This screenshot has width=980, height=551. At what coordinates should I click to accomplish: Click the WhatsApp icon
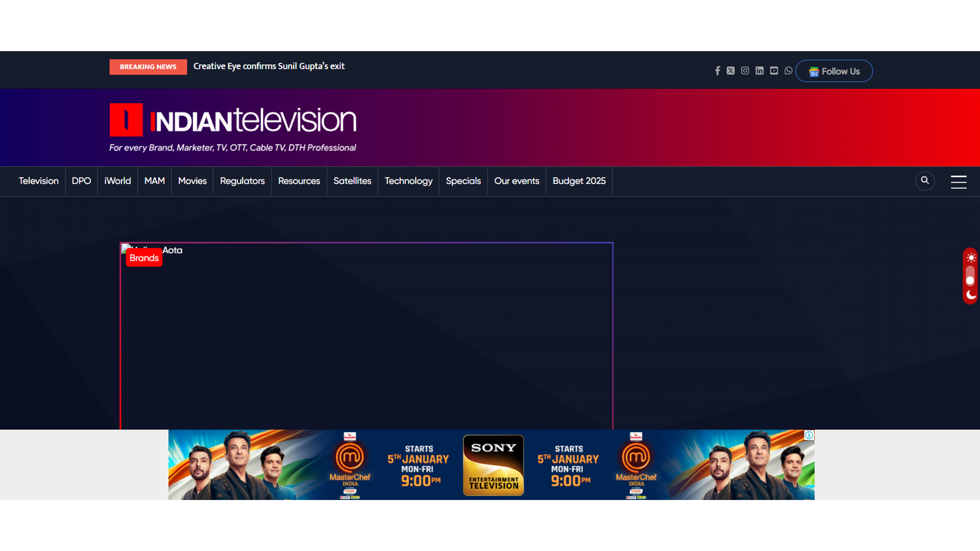point(789,71)
